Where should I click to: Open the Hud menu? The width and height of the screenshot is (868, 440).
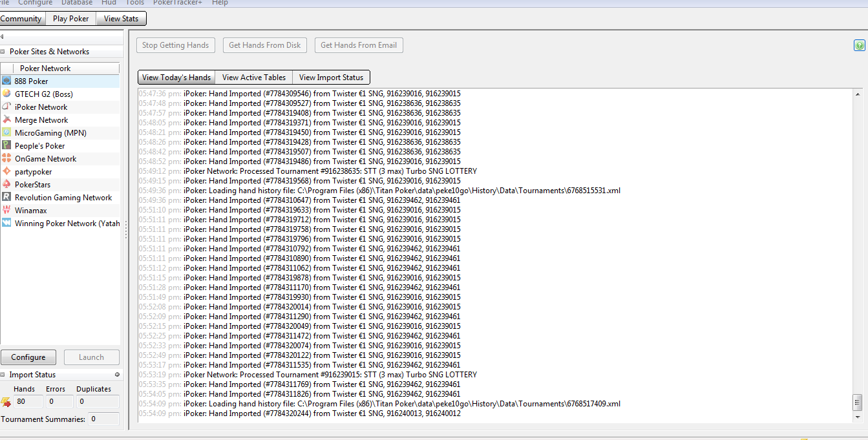click(109, 3)
